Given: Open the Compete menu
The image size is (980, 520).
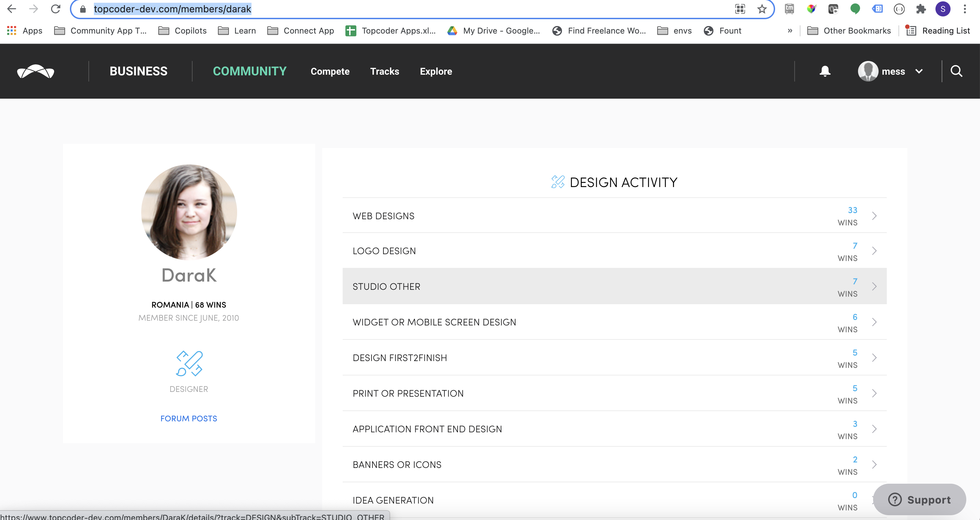Looking at the screenshot, I should pos(330,71).
